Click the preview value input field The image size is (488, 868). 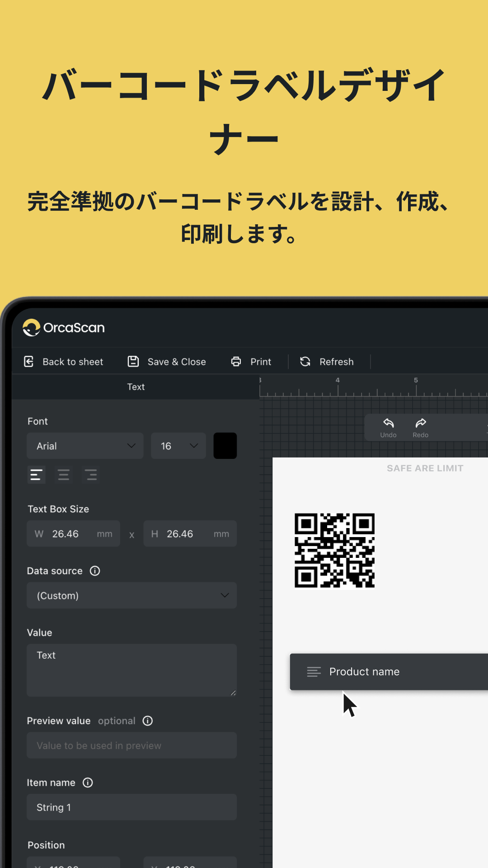(132, 745)
